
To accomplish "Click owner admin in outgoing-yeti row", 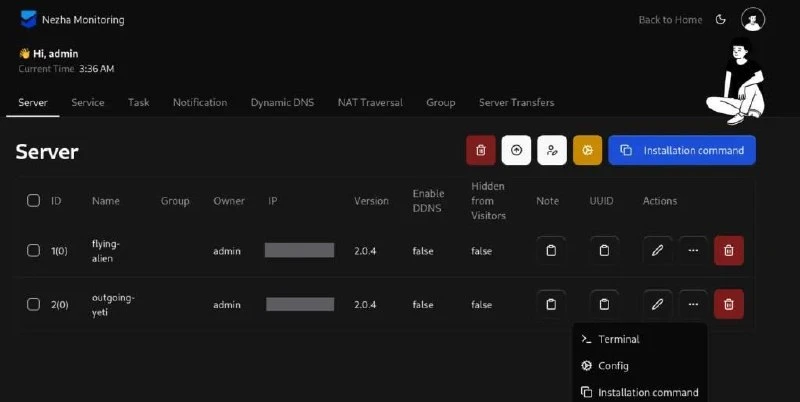I will (x=227, y=305).
